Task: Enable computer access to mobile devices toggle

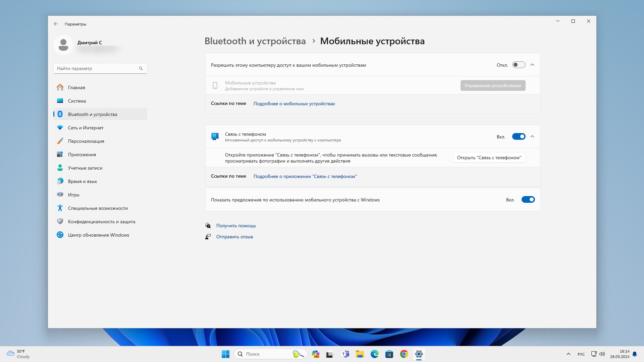Action: (519, 65)
